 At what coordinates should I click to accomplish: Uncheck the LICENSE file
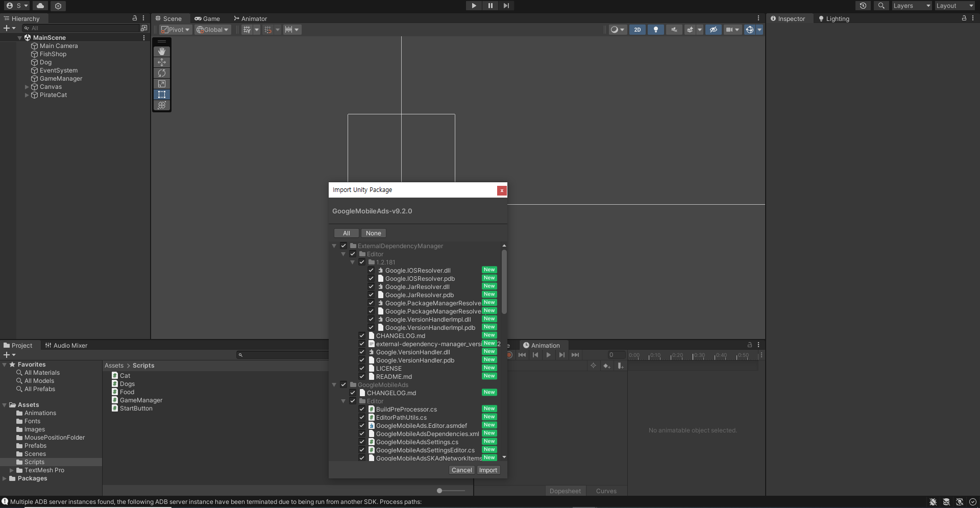point(362,369)
